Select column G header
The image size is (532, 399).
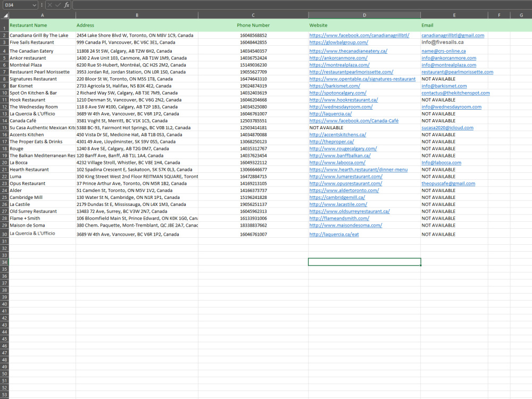[x=521, y=15]
